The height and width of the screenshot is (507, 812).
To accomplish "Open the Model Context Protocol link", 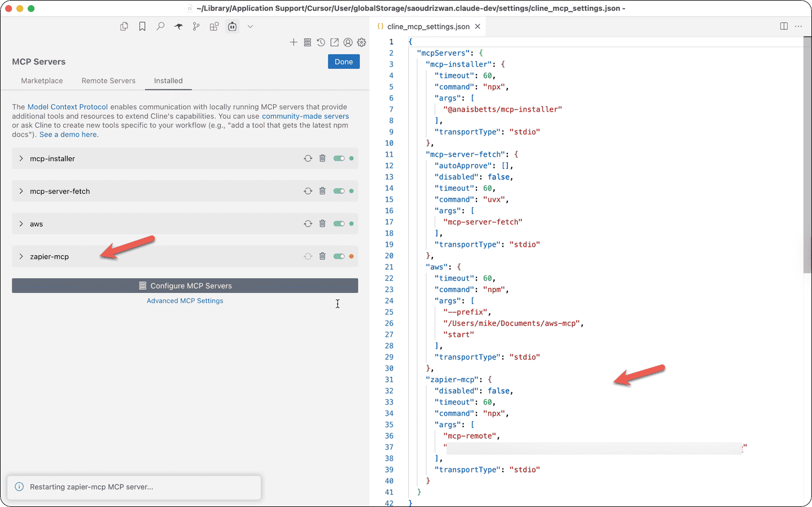I will (x=68, y=107).
